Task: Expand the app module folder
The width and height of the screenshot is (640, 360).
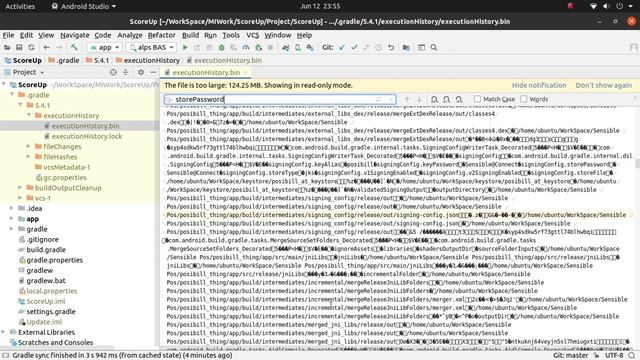Action: (12, 218)
